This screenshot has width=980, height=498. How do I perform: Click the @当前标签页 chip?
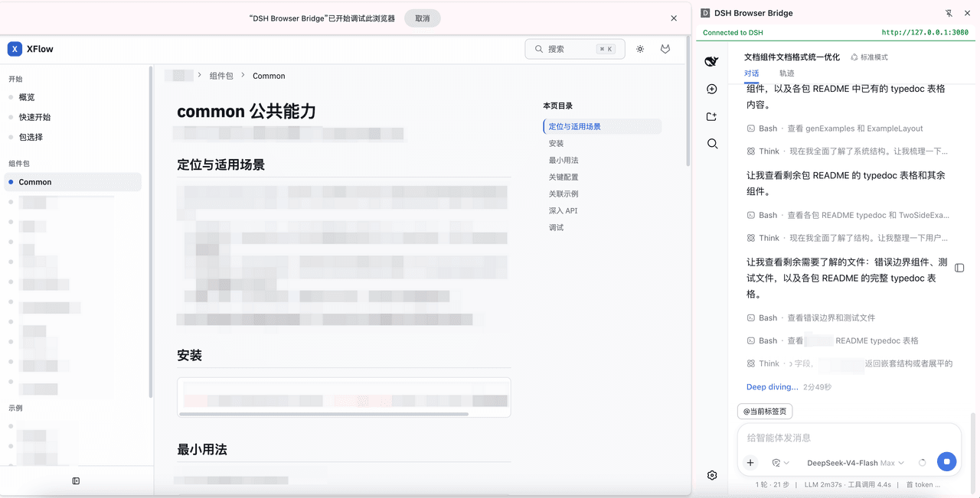tap(765, 412)
